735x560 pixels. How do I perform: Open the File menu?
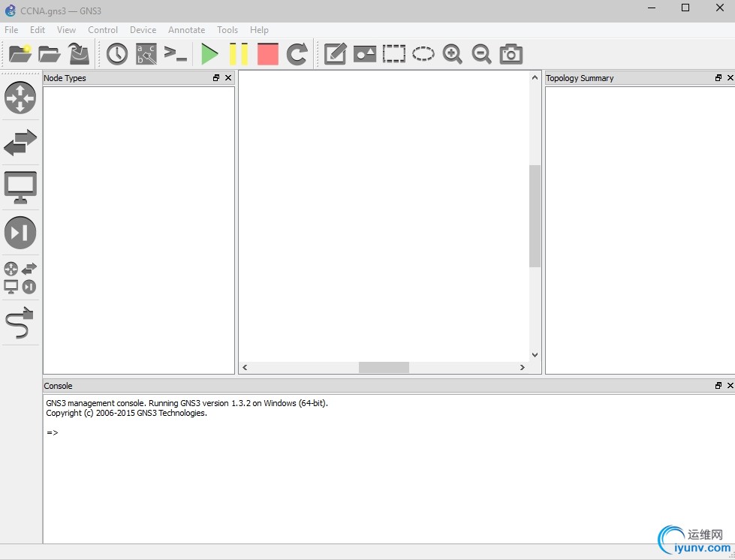coord(11,29)
